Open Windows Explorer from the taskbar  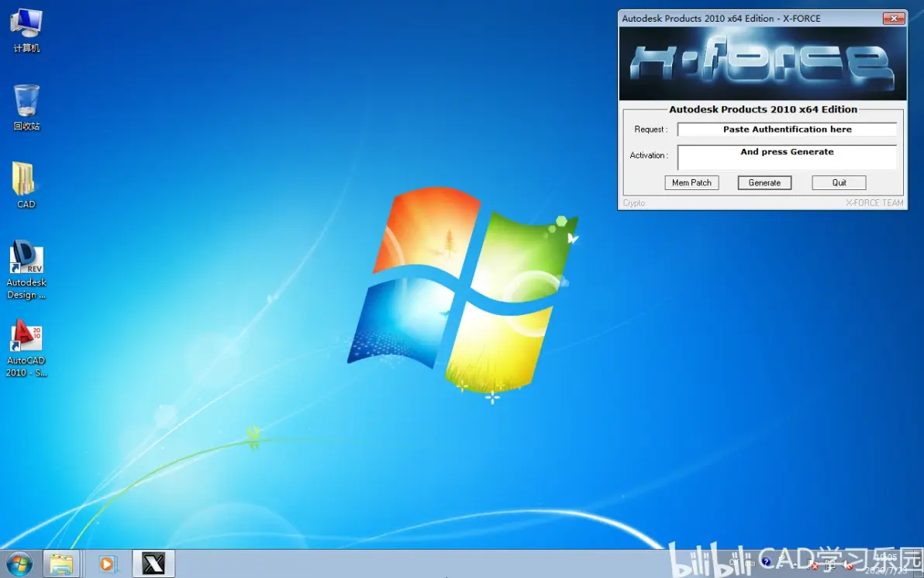pyautogui.click(x=60, y=565)
